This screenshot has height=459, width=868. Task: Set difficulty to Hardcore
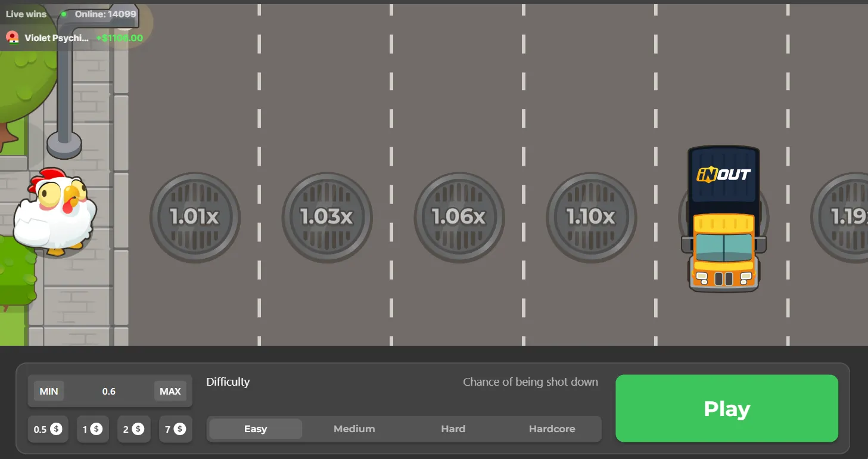click(552, 429)
